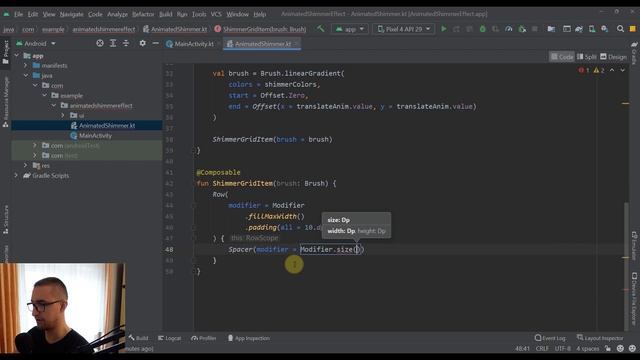
Task: Click the Collapse All icon in Project panel
Action: pos(126,43)
